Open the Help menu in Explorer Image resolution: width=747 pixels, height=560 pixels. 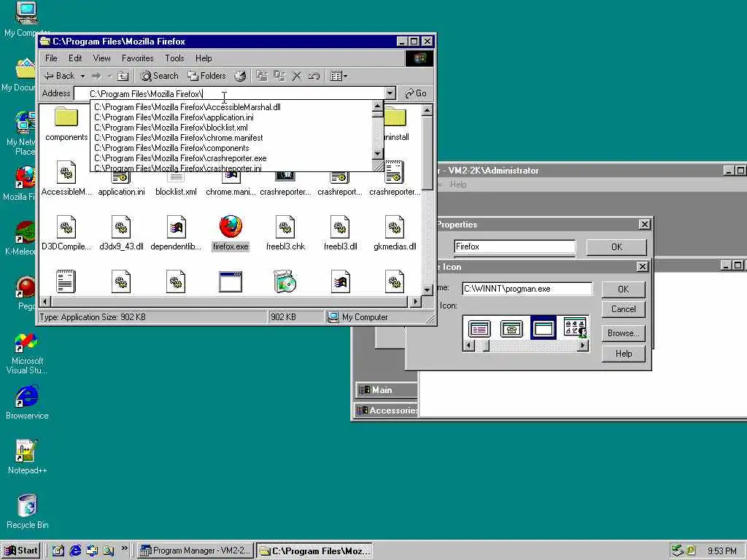(204, 58)
